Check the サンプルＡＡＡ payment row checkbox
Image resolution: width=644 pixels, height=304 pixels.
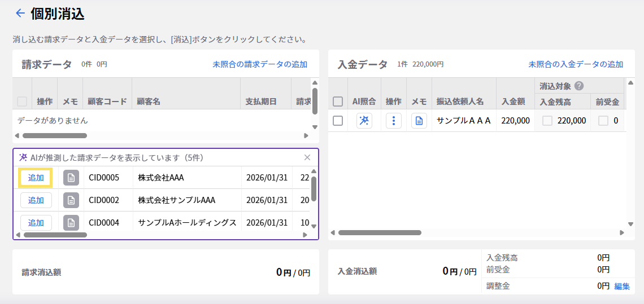point(338,121)
